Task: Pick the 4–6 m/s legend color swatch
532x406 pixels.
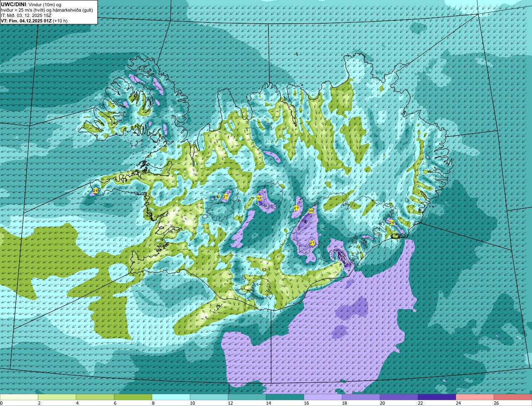Action: tap(95, 397)
